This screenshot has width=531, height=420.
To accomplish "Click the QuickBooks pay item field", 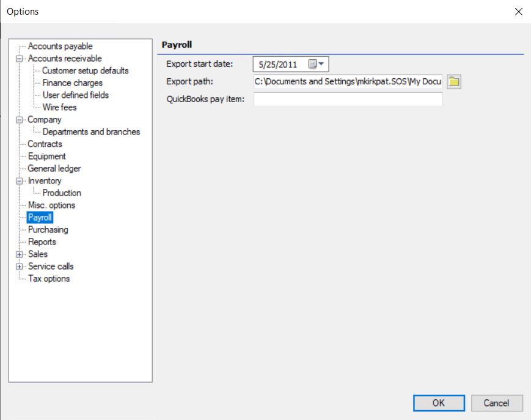I will (x=348, y=99).
